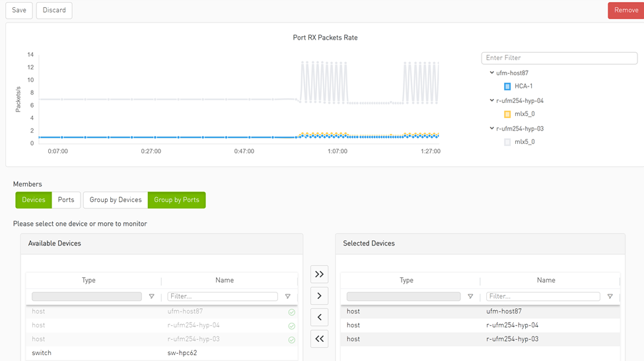This screenshot has height=361, width=644.
Task: Collapse the r-ufm254-hyp-04 legend node
Action: 491,101
